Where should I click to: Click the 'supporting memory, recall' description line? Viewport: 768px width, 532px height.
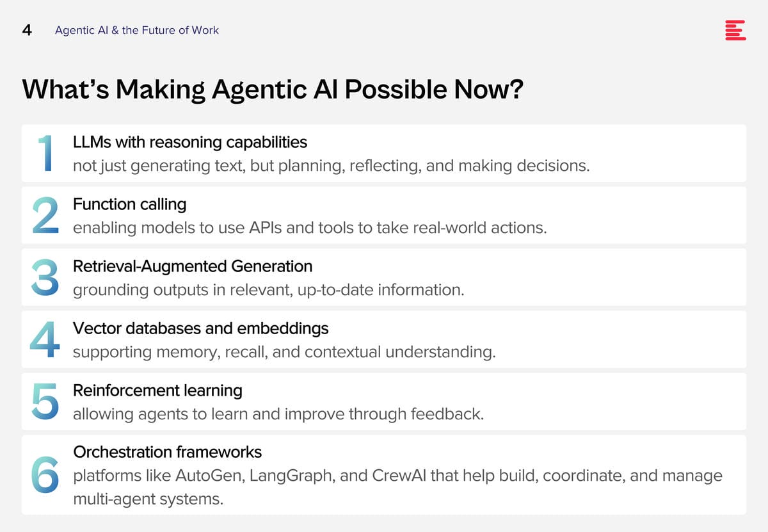284,352
